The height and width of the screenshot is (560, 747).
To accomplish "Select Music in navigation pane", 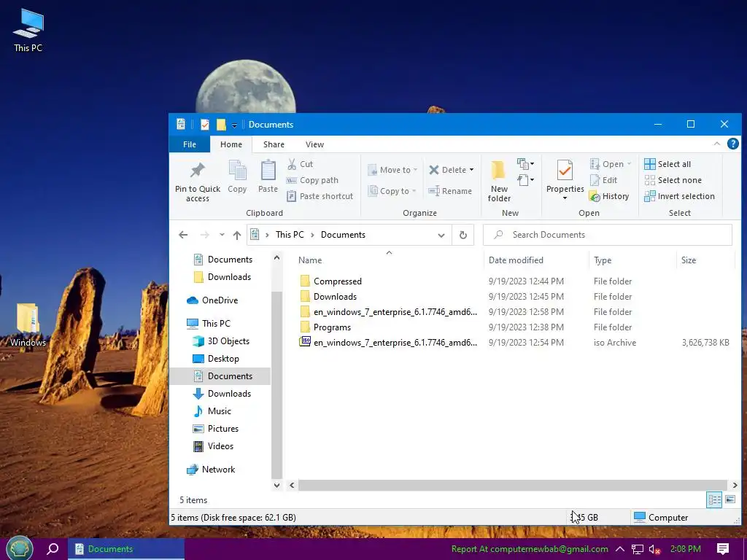I will (212, 411).
